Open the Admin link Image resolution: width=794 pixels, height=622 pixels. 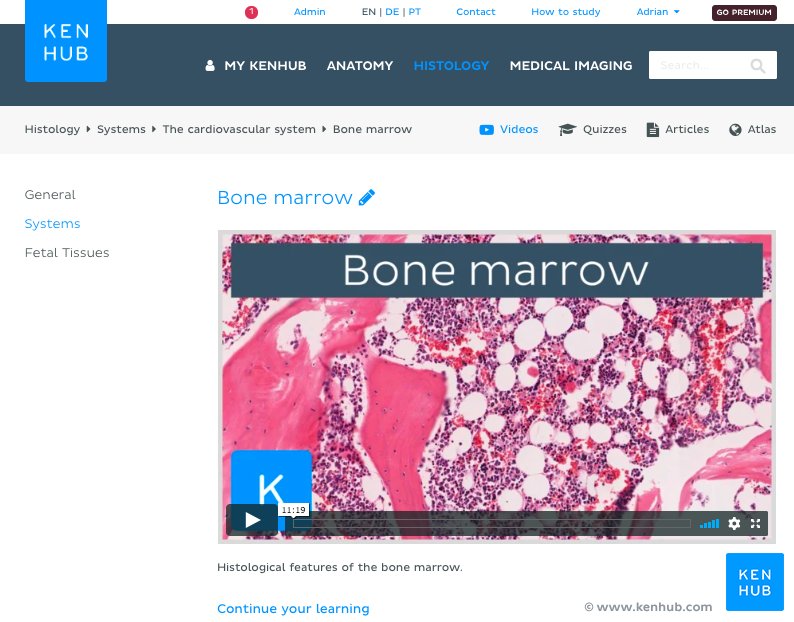coord(309,12)
